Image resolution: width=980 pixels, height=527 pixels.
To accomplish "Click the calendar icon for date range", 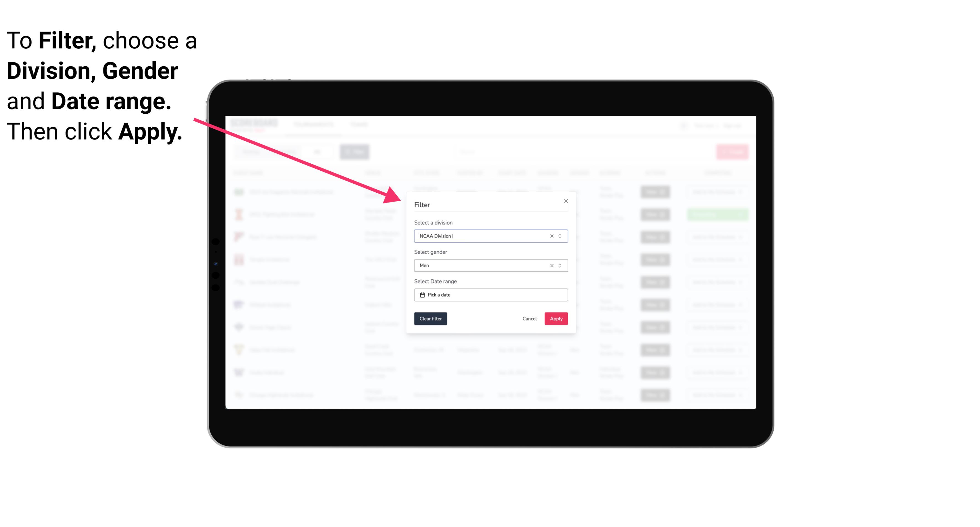I will (x=421, y=295).
